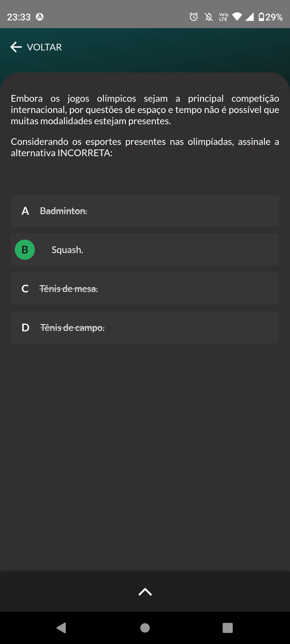This screenshot has width=290, height=644.
Task: Tap the VoLTE status icon
Action: (223, 17)
